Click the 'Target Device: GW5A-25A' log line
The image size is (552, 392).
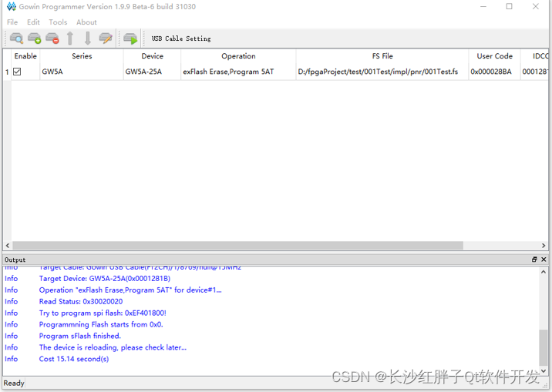click(105, 279)
